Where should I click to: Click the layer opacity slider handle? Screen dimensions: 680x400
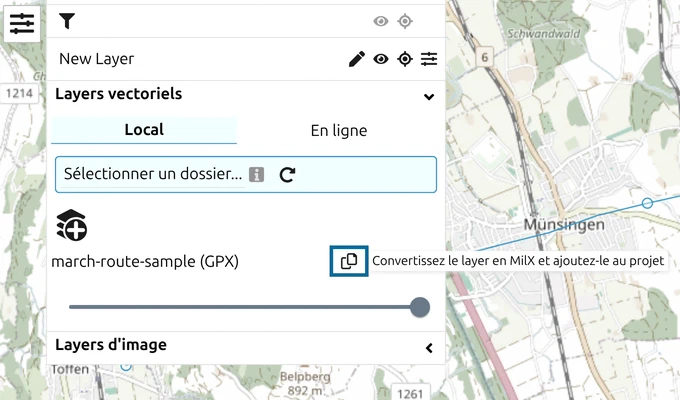(420, 307)
